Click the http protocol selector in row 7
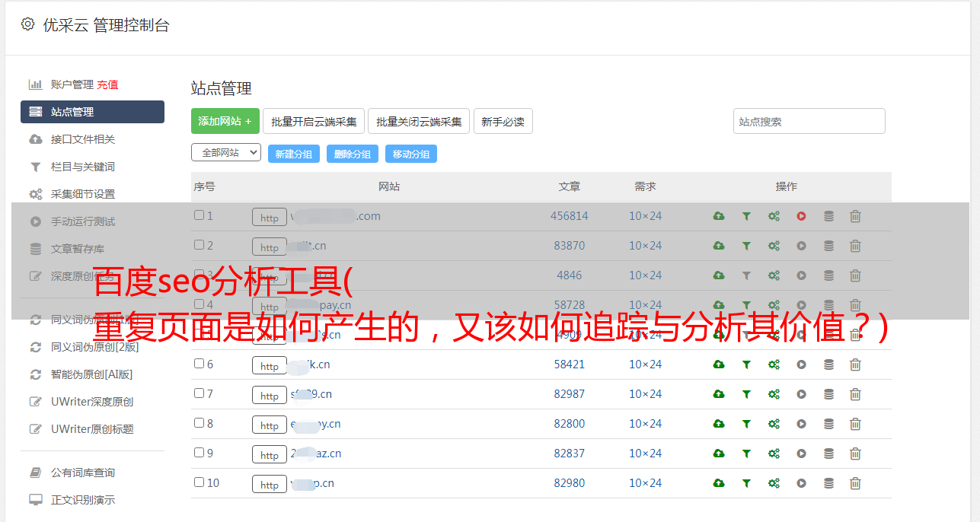Image resolution: width=980 pixels, height=522 pixels. [270, 395]
